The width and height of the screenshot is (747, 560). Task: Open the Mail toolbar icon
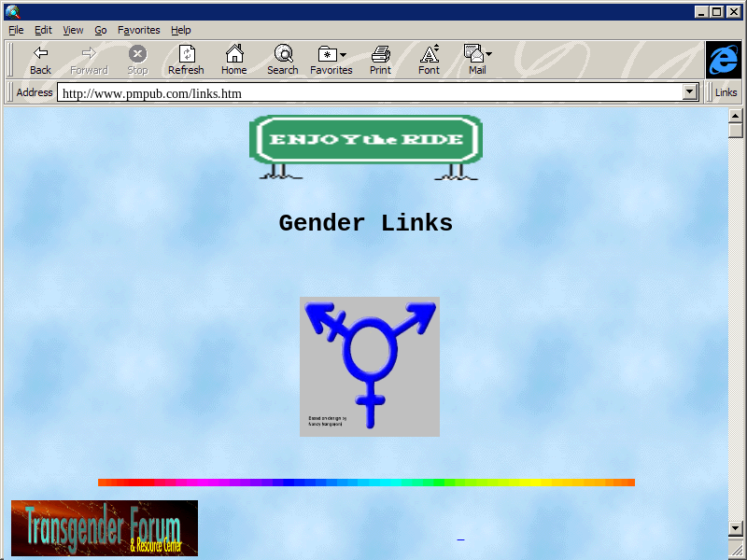[x=473, y=54]
